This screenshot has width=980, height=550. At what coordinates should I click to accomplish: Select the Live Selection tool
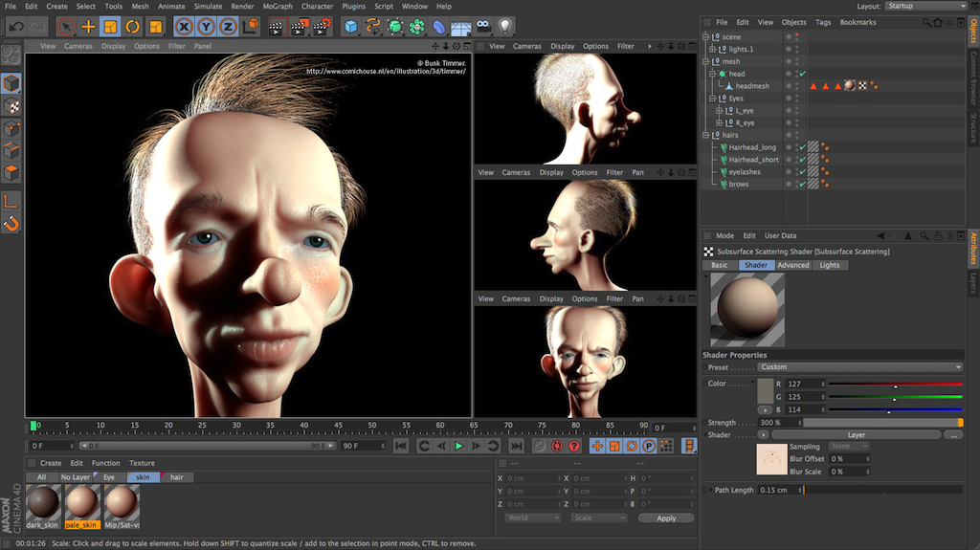click(x=66, y=26)
